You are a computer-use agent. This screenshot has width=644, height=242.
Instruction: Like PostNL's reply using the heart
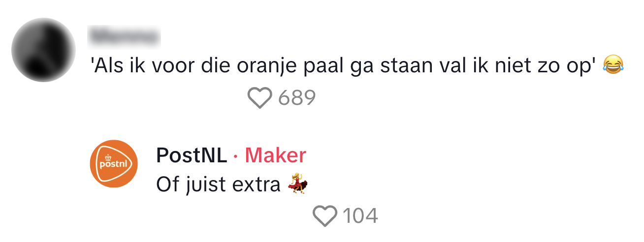325,216
